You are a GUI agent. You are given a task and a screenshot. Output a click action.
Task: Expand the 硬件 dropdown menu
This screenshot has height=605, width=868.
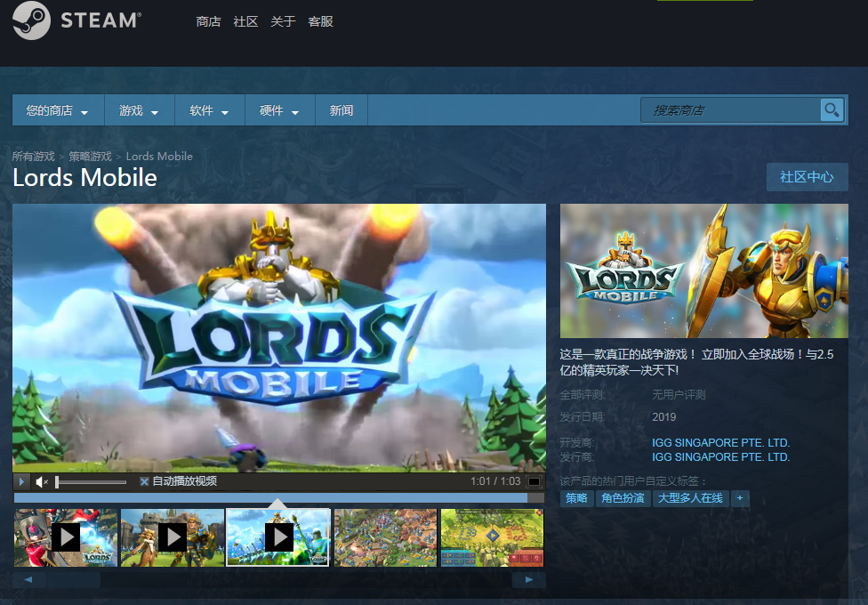coord(279,111)
